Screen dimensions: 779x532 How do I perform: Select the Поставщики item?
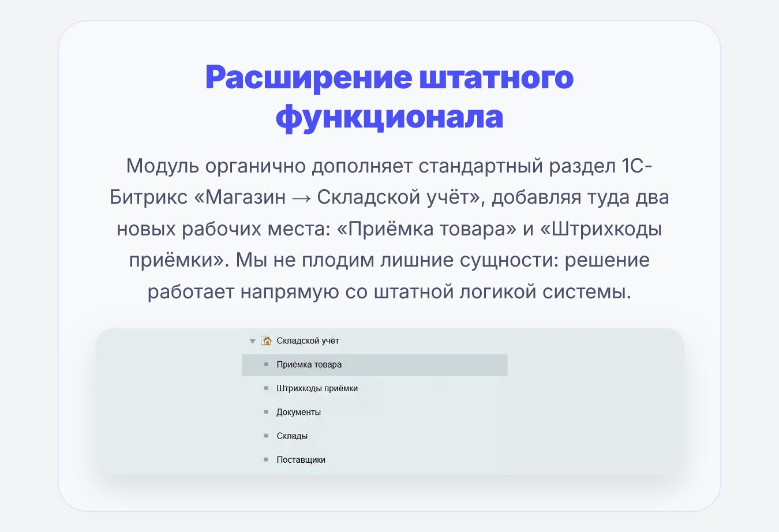point(301,460)
